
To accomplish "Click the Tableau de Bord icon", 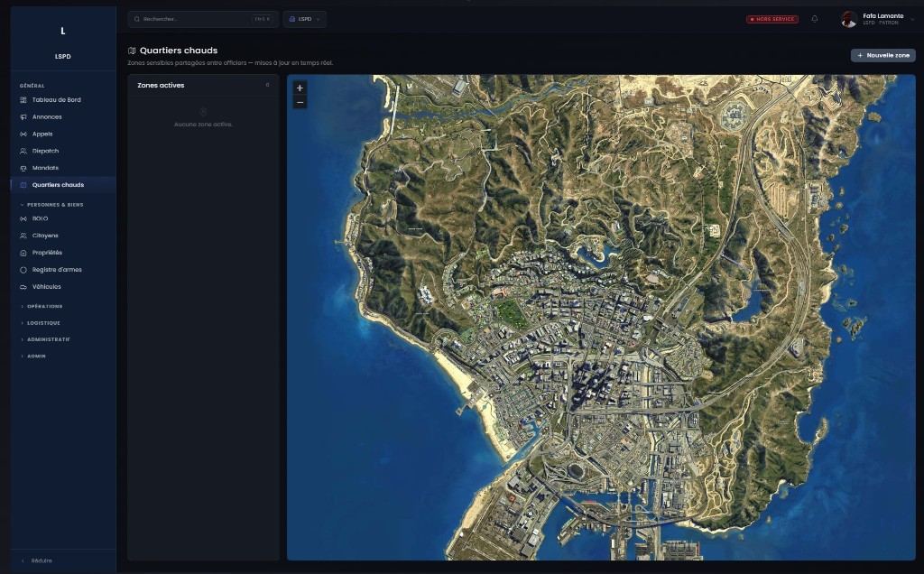I will pyautogui.click(x=23, y=100).
